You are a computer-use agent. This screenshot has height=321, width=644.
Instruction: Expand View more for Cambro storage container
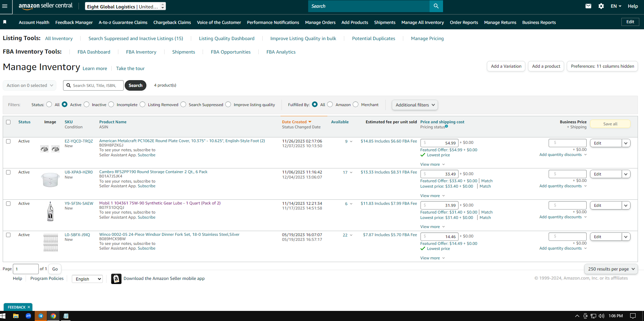(x=433, y=196)
